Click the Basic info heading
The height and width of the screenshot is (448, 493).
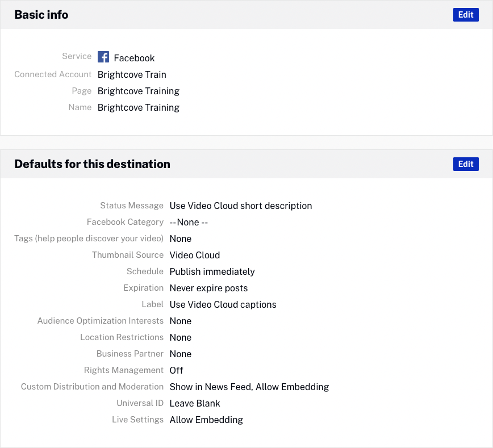point(41,15)
